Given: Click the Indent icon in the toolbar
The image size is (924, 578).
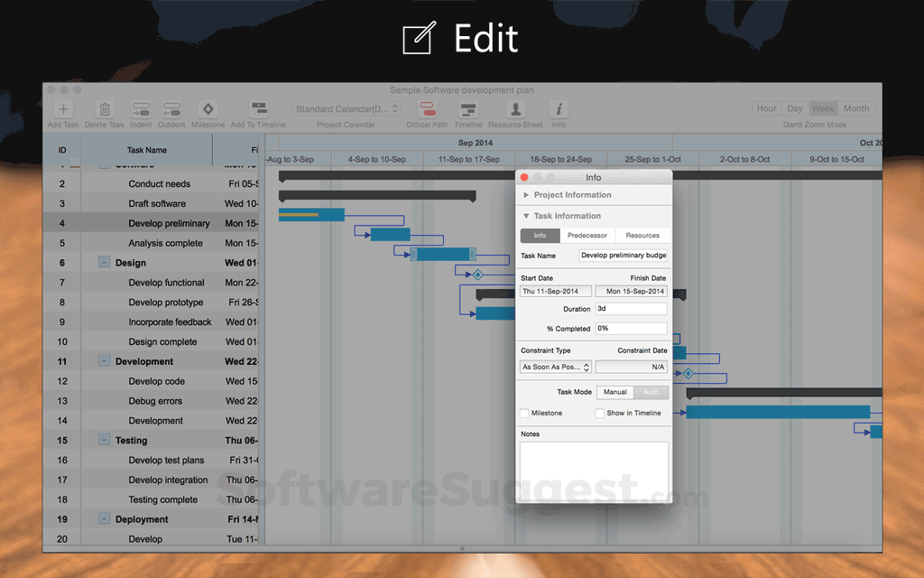Looking at the screenshot, I should (140, 108).
